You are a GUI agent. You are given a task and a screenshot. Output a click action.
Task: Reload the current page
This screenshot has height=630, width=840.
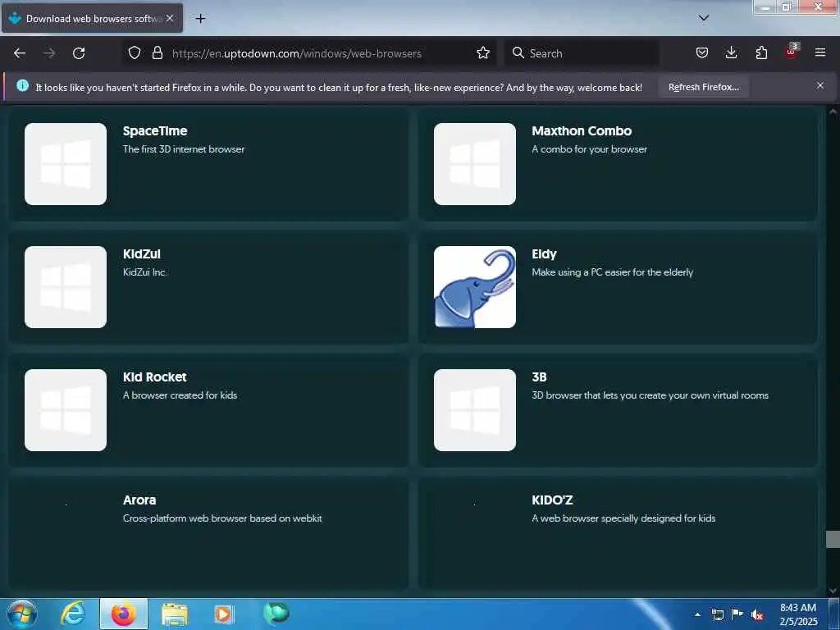(x=79, y=53)
